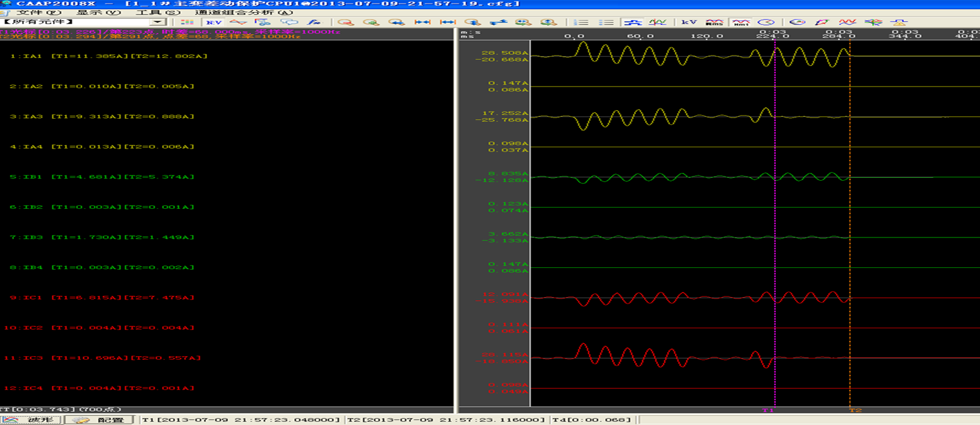This screenshot has width=980, height=425.
Task: Click the T[0:03.743] (700点) status text
Action: (x=61, y=410)
